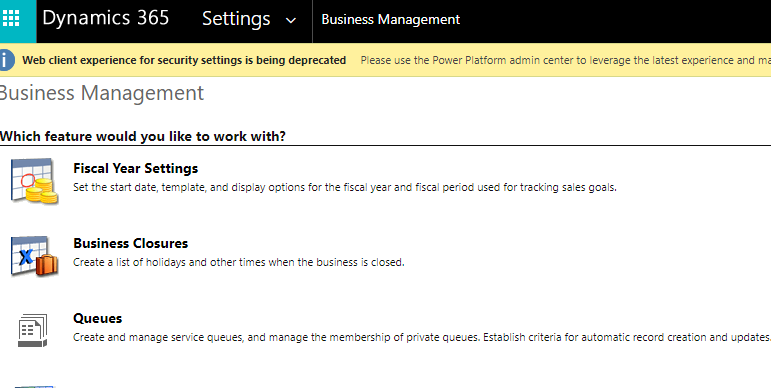Click the Fiscal Year Settings description text
771x388 pixels.
[345, 187]
